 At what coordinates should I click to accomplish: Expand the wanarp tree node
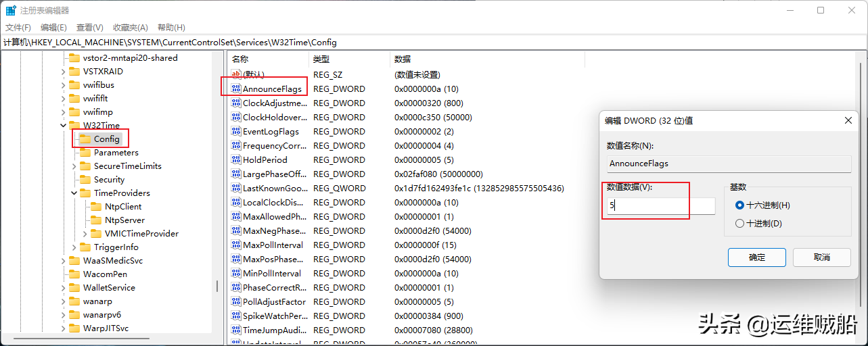(x=63, y=301)
